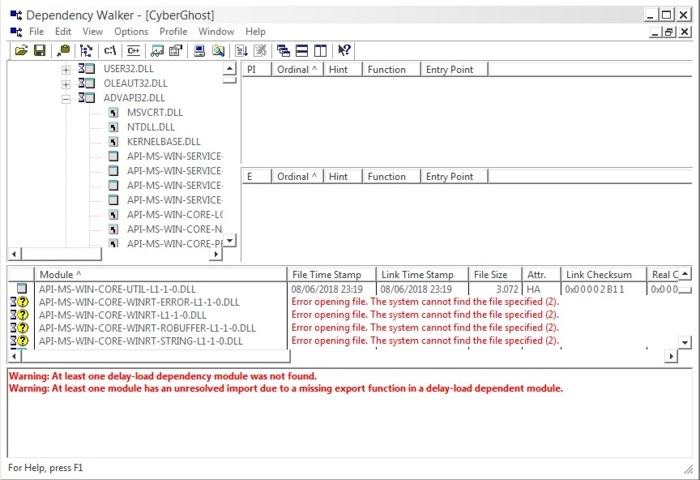Image resolution: width=700 pixels, height=480 pixels.
Task: Open the System Information computer icon
Action: [x=199, y=50]
